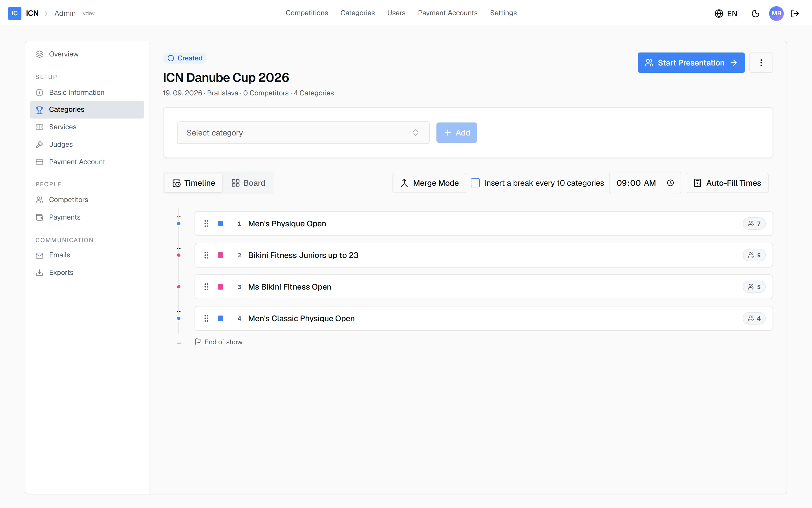812x508 pixels.
Task: Open Categories in top navigation
Action: 357,13
